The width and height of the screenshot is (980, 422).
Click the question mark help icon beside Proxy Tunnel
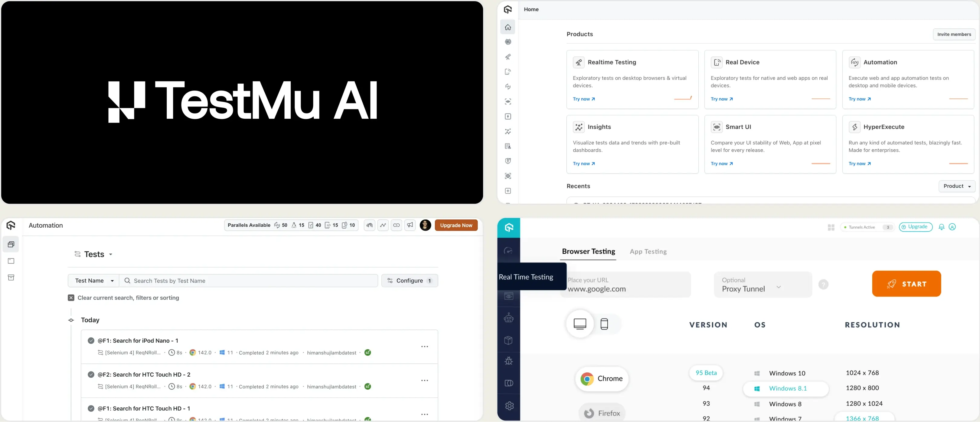[823, 285]
